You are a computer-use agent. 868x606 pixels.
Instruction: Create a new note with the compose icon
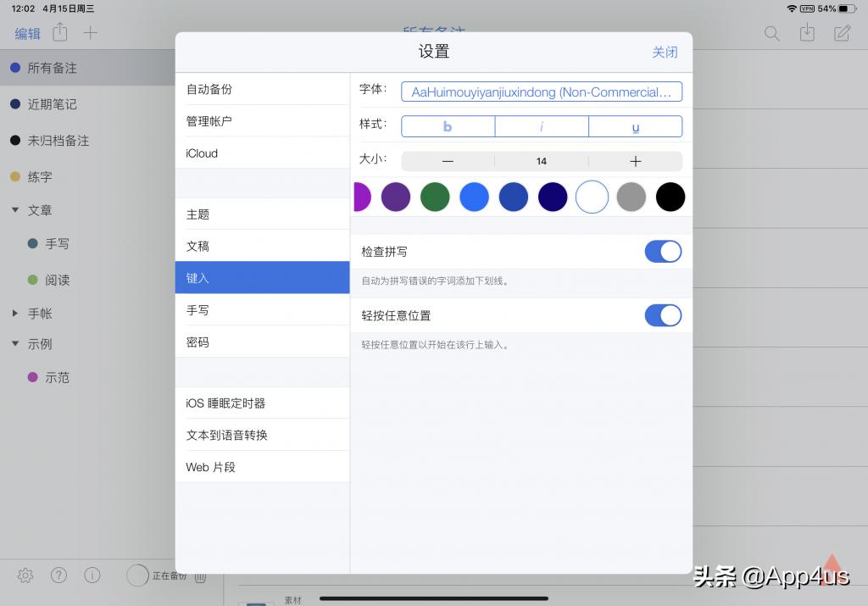click(x=841, y=33)
